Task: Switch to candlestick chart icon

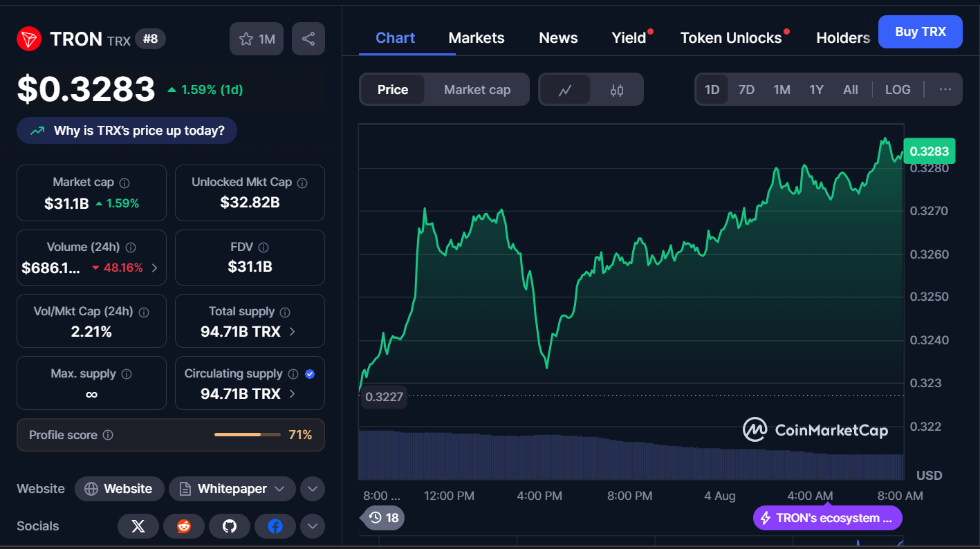Action: click(617, 90)
